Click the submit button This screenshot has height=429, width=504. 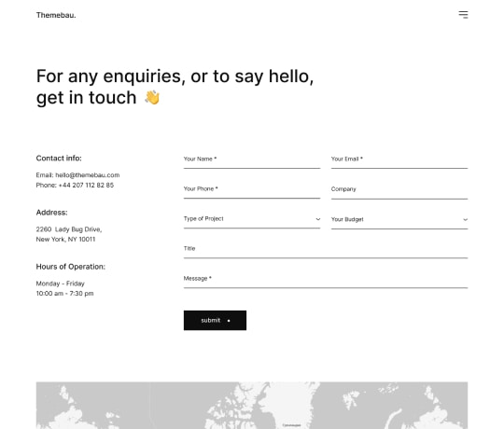coord(215,320)
